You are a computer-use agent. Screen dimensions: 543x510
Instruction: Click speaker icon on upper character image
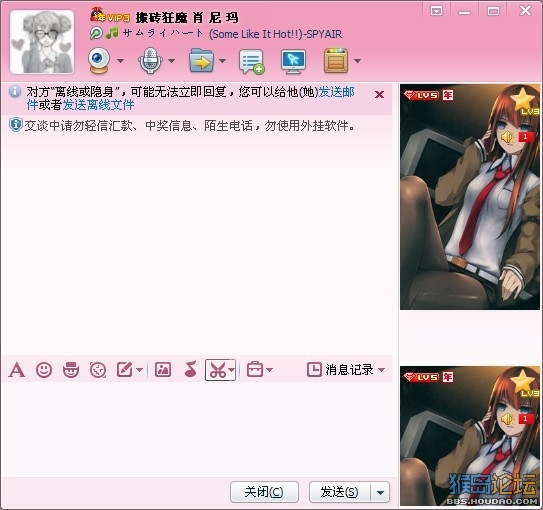pyautogui.click(x=507, y=137)
